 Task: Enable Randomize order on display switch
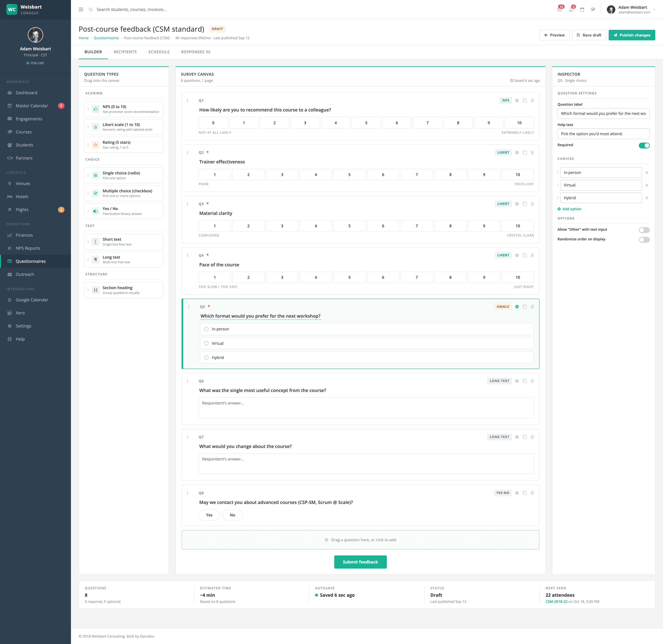pos(644,240)
